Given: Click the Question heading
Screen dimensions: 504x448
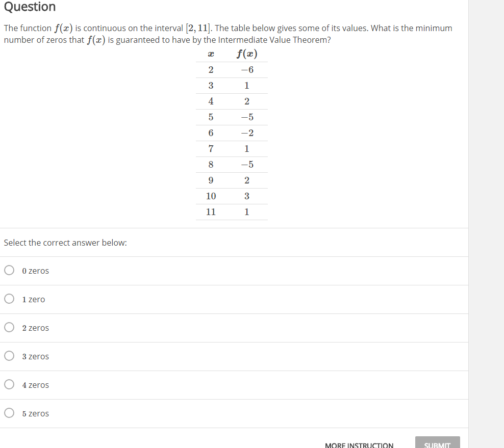Looking at the screenshot, I should [28, 7].
